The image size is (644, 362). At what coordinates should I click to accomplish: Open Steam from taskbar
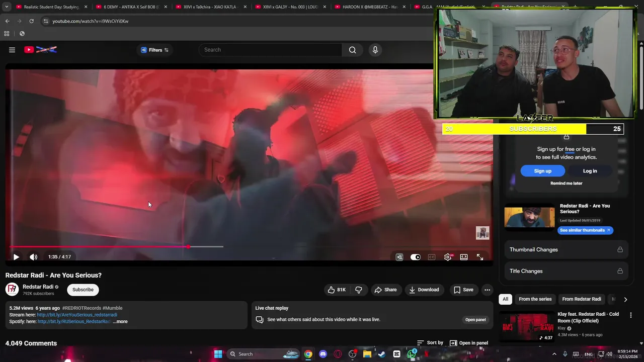[x=382, y=354]
